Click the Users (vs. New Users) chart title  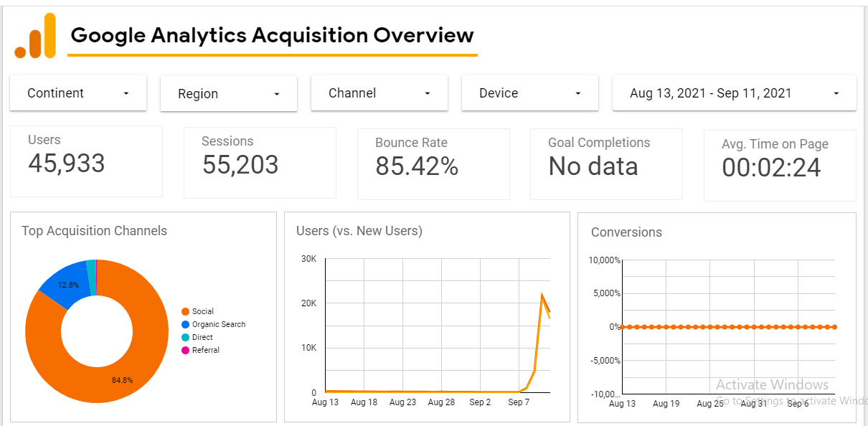[359, 231]
